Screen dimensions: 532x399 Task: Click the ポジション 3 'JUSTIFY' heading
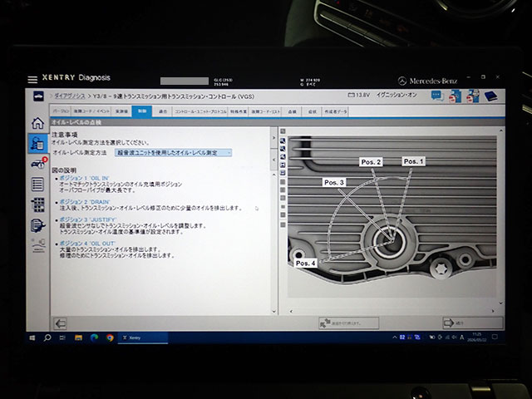(x=88, y=219)
